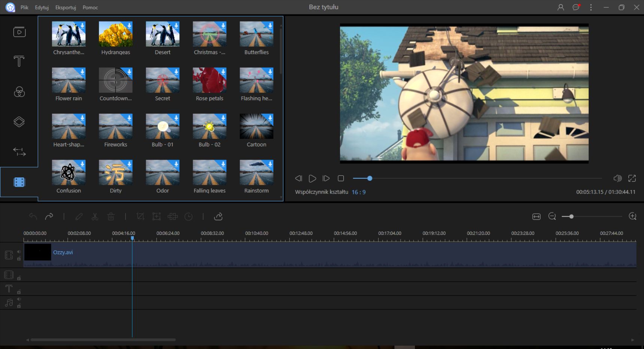
Task: Toggle preview volume speaker icon
Action: tap(617, 178)
